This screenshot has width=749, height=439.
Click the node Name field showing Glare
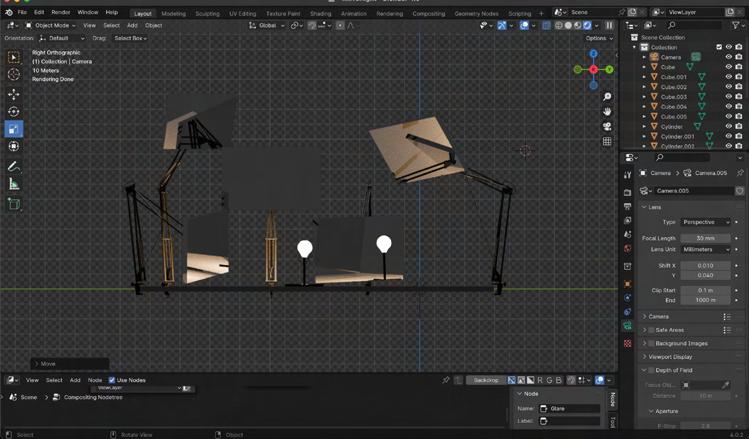569,408
